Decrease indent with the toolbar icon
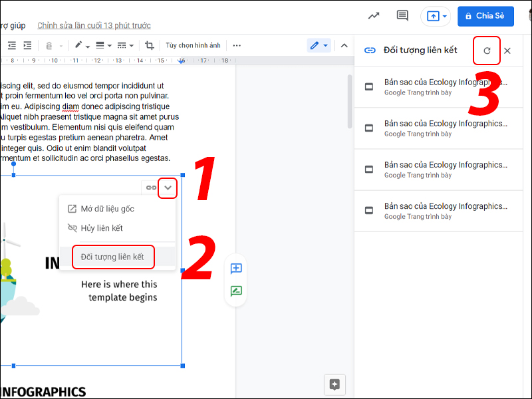Viewport: 532px width, 399px height. click(12, 45)
